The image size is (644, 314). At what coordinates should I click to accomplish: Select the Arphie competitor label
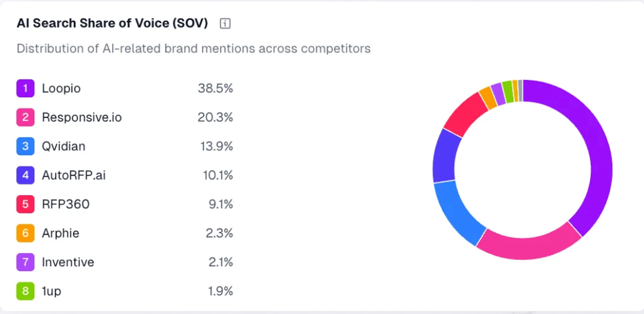(61, 233)
